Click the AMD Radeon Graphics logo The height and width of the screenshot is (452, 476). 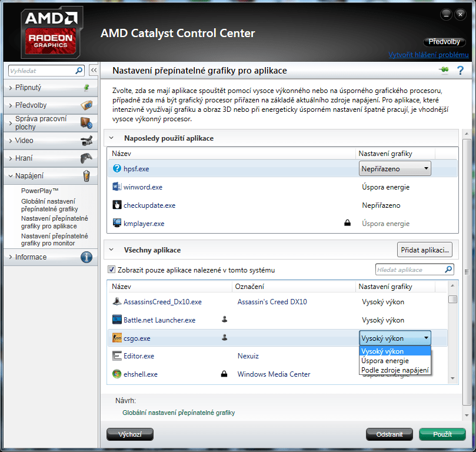[51, 33]
